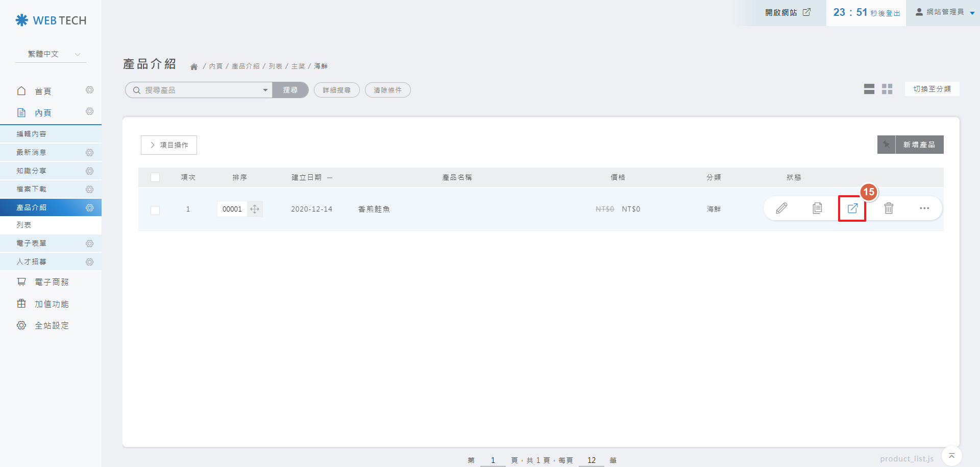The height and width of the screenshot is (467, 980).
Task: Open 電子商務 in the sidebar menu
Action: [x=52, y=282]
